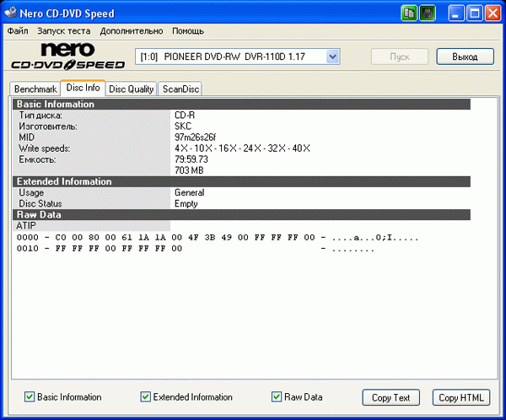The width and height of the screenshot is (506, 420).
Task: Open the Запуск теста menu
Action: [x=64, y=31]
